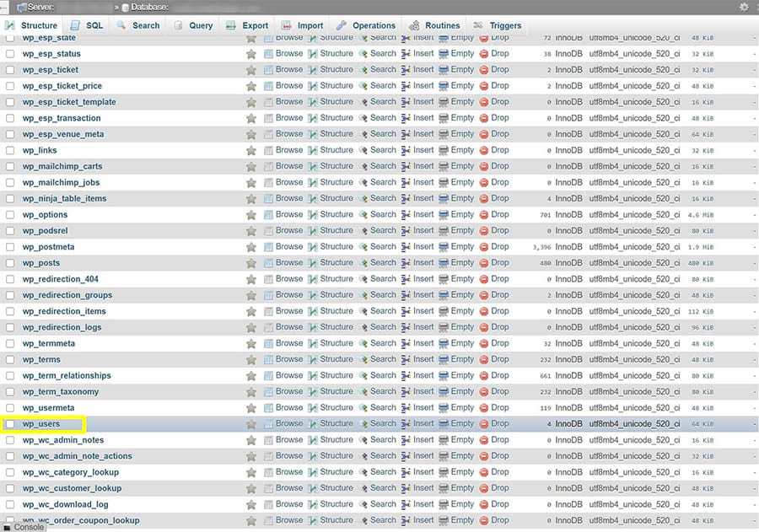Click the Structure icon in wp_users row
759x532 pixels.
click(x=313, y=424)
